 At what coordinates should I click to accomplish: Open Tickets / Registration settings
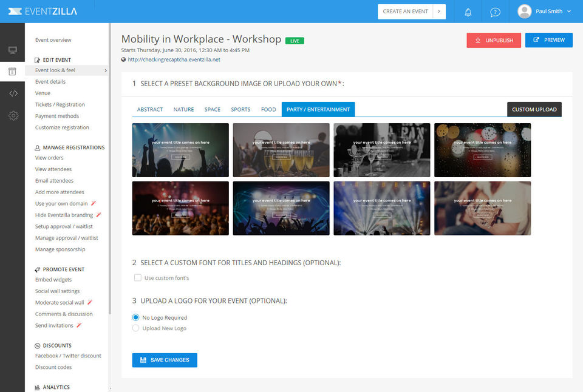pyautogui.click(x=60, y=105)
